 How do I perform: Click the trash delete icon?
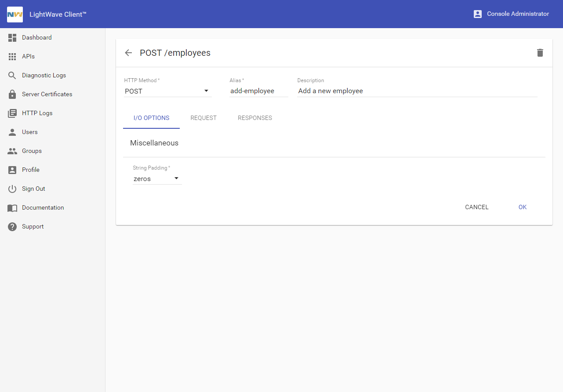tap(540, 53)
